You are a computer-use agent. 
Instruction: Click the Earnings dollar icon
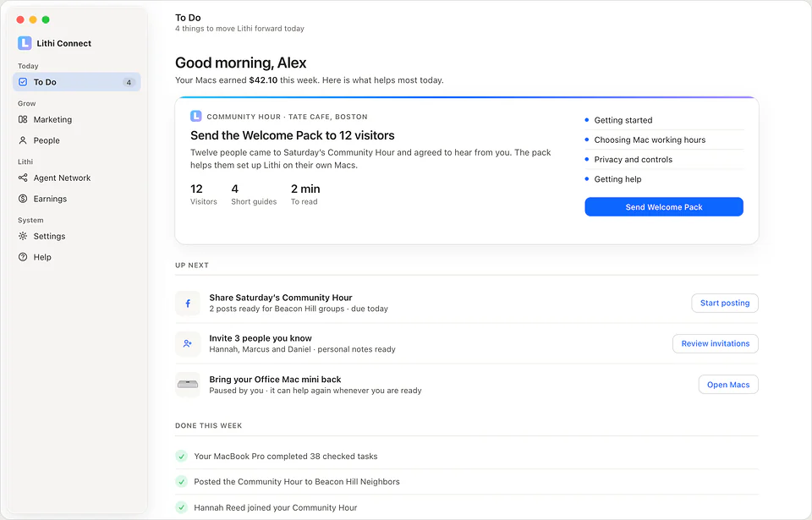pos(23,199)
